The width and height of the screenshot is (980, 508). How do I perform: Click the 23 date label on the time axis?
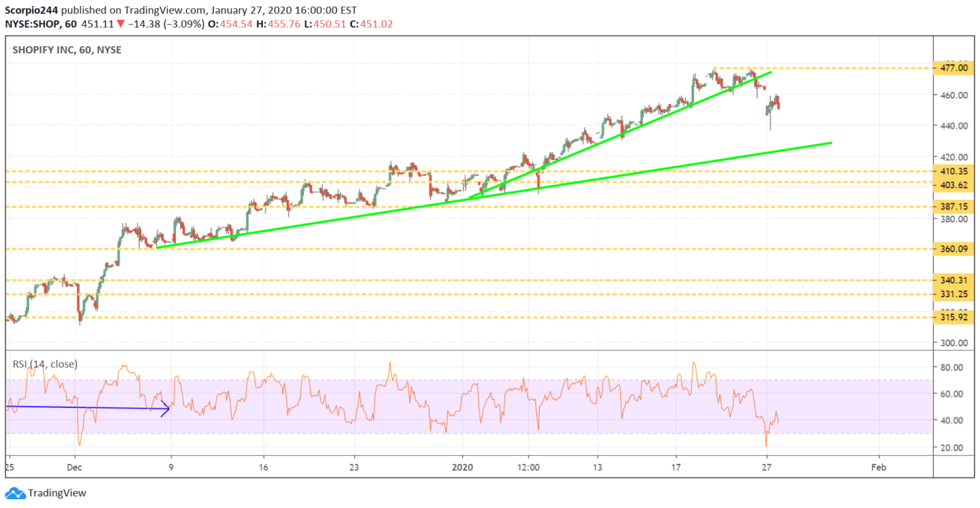353,469
